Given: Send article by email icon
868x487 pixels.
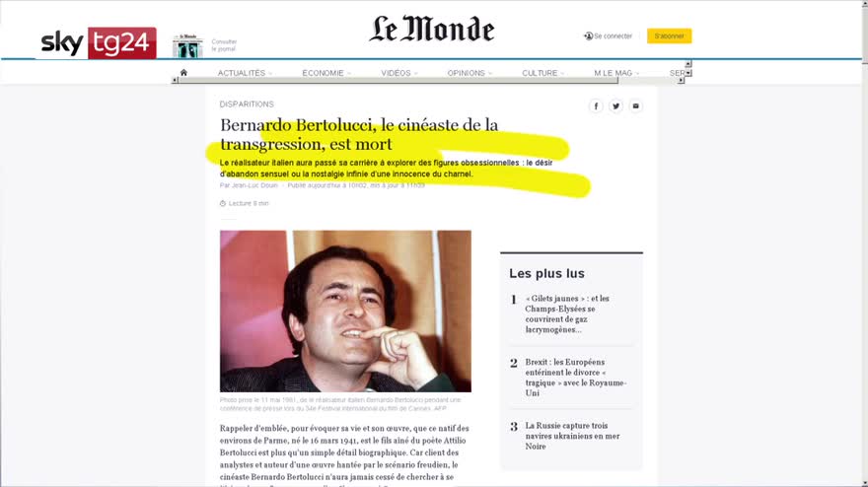Looking at the screenshot, I should [635, 105].
